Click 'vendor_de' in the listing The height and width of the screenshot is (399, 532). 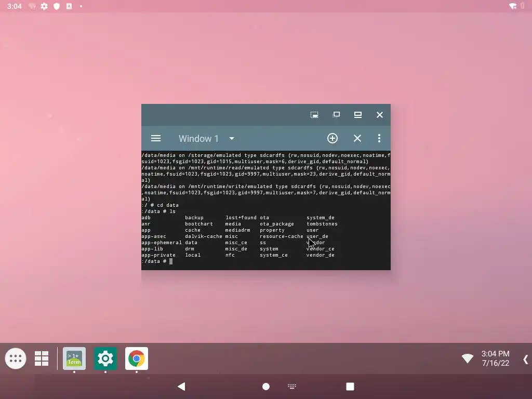point(320,255)
